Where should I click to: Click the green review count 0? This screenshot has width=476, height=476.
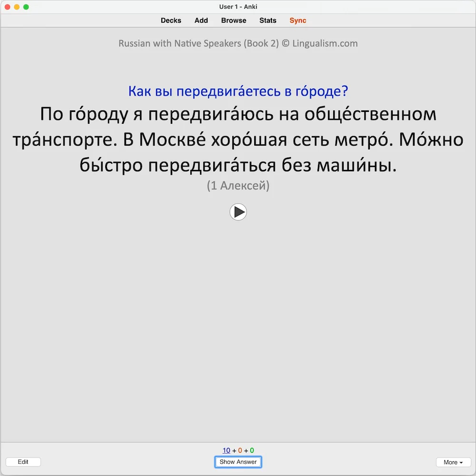[x=252, y=450]
